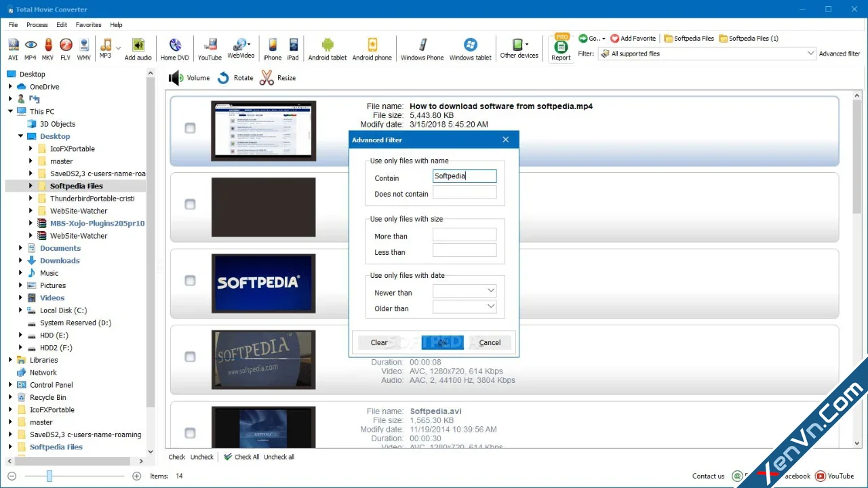
Task: Collapse the This PC tree node
Action: click(10, 111)
